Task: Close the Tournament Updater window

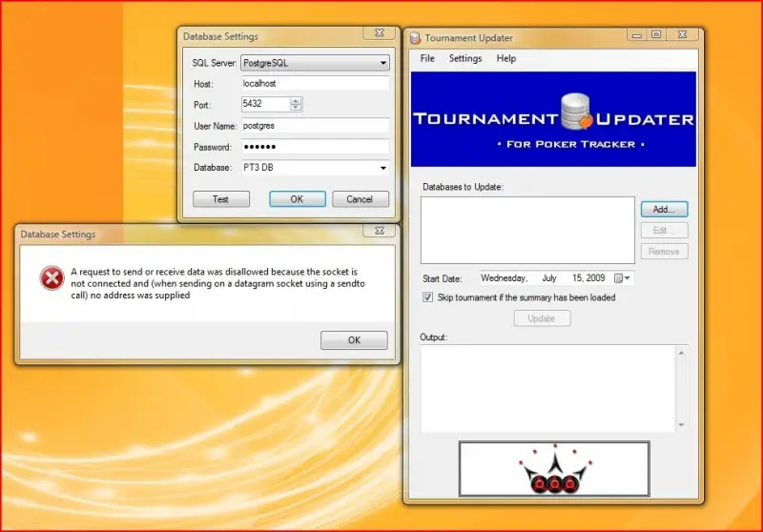Action: 683,34
